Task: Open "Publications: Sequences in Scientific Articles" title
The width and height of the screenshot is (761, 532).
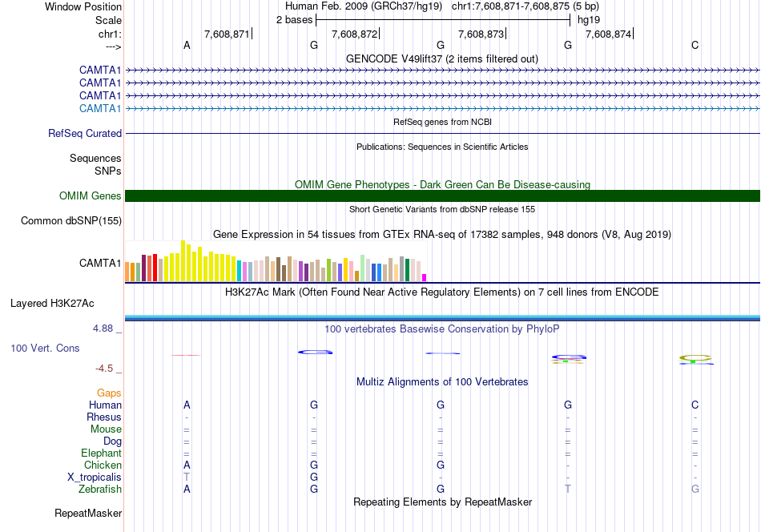Action: [442, 147]
